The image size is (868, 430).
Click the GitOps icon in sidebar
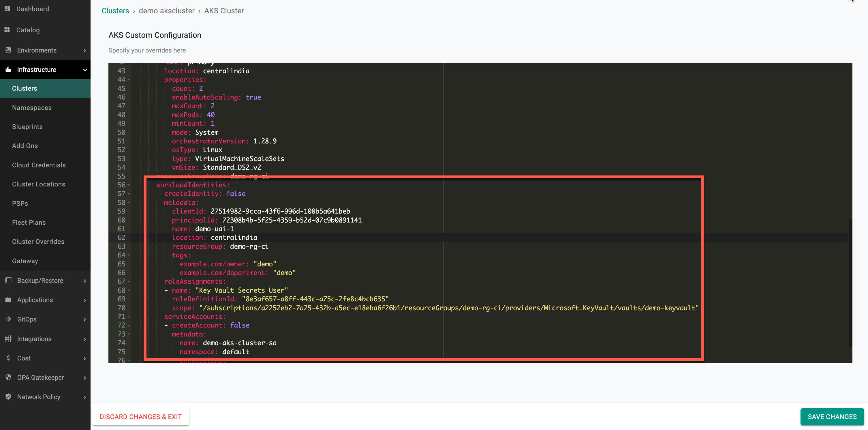click(8, 319)
